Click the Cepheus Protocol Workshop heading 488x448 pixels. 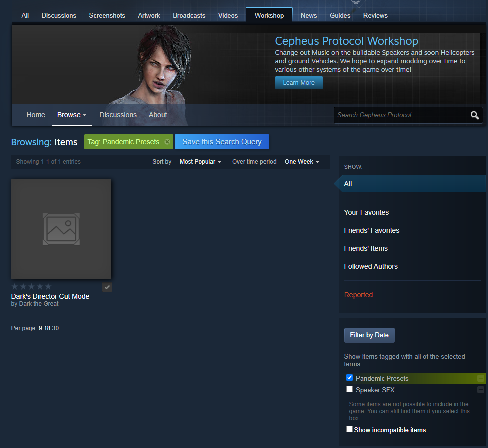tap(346, 41)
